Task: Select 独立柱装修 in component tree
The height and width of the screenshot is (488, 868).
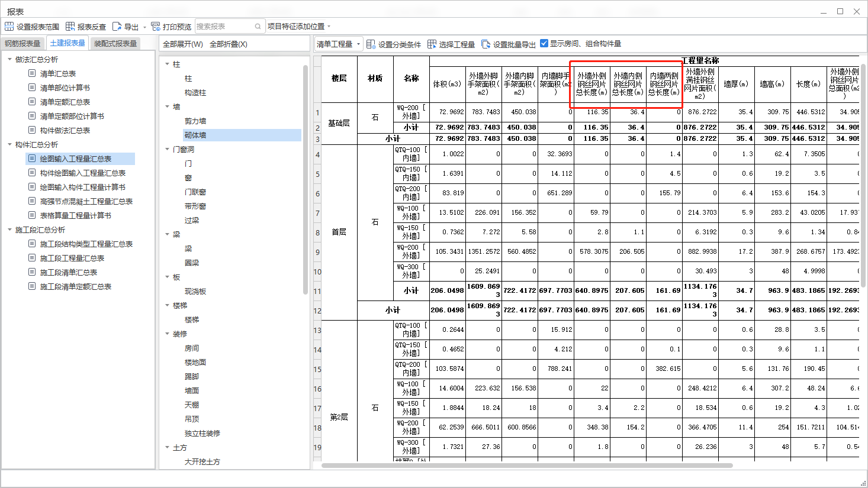Action: 202,433
